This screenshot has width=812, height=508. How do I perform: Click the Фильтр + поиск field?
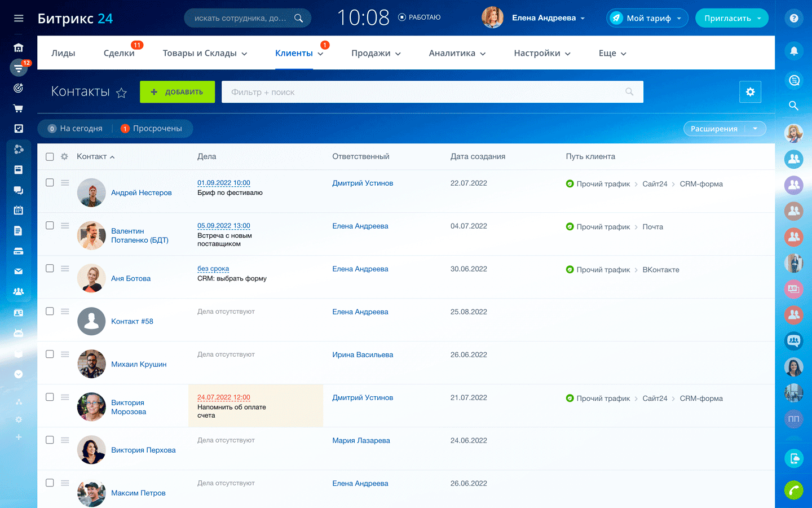click(x=423, y=92)
